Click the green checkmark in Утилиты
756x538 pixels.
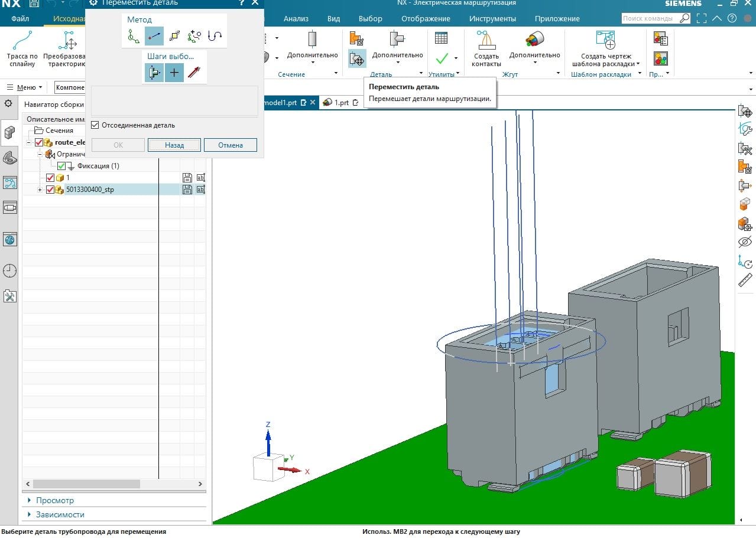(442, 58)
